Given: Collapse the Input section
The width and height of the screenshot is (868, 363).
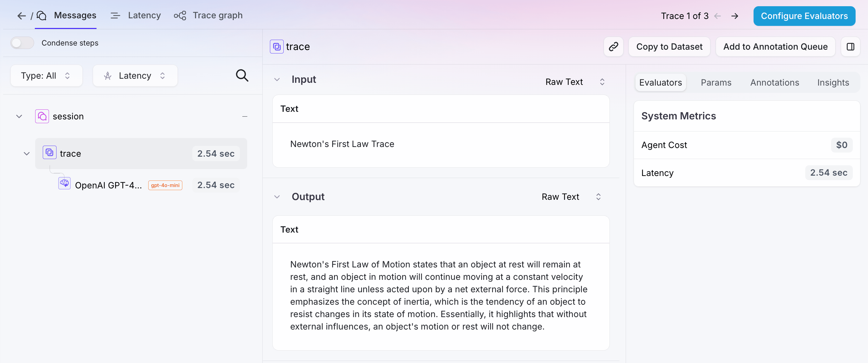Looking at the screenshot, I should coord(277,79).
